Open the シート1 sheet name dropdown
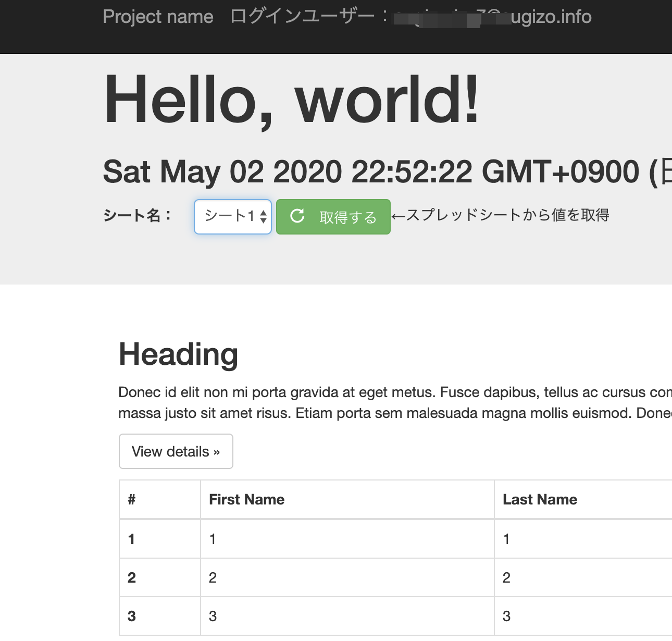672x641 pixels. pyautogui.click(x=232, y=216)
